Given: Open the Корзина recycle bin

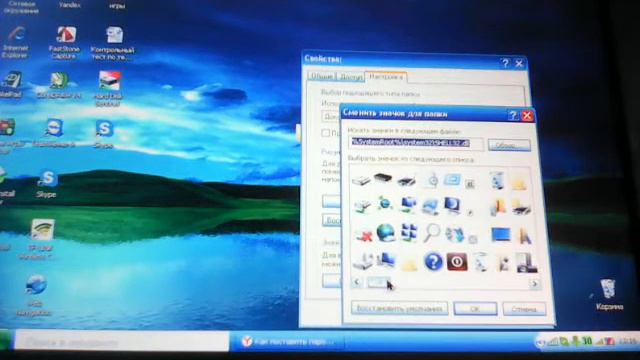Looking at the screenshot, I should tap(609, 294).
